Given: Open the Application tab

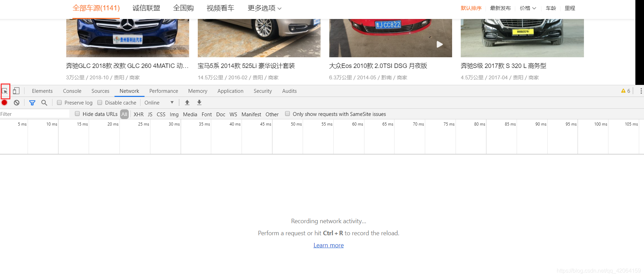Looking at the screenshot, I should pyautogui.click(x=231, y=91).
